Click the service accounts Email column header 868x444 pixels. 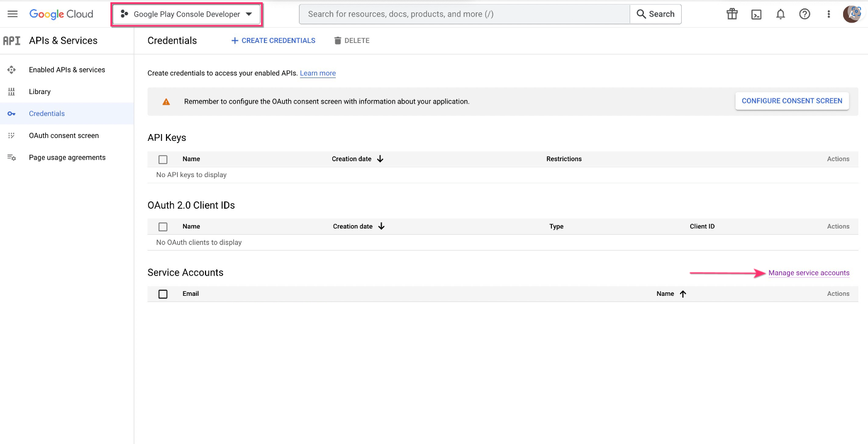pos(191,294)
